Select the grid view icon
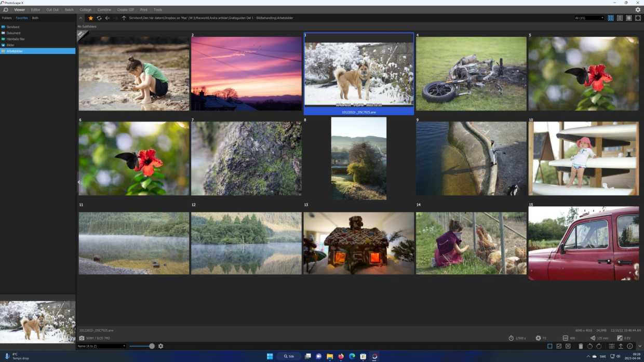The width and height of the screenshot is (644, 362). click(611, 18)
